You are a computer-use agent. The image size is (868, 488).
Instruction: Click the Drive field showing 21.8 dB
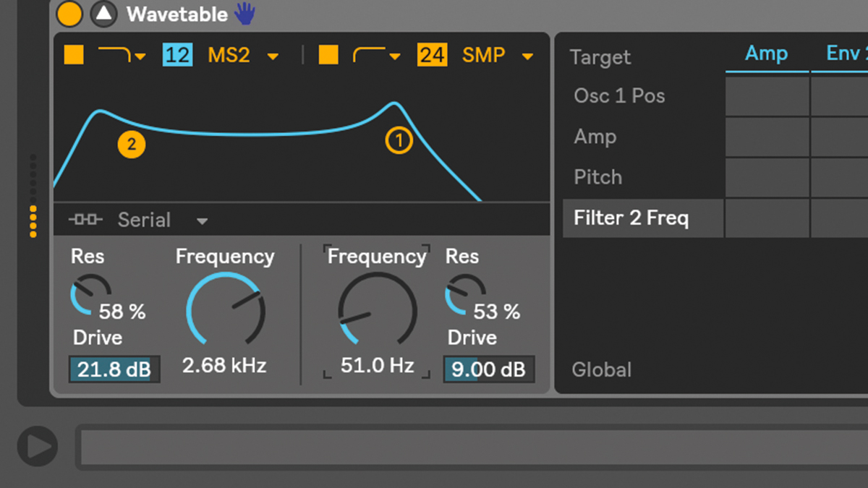coord(114,369)
